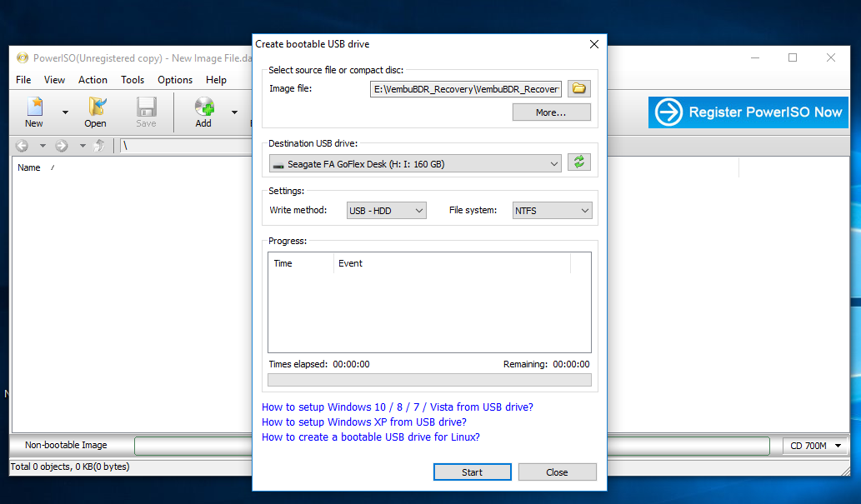This screenshot has height=504, width=861.
Task: Expand the Write method dropdown
Action: point(387,210)
